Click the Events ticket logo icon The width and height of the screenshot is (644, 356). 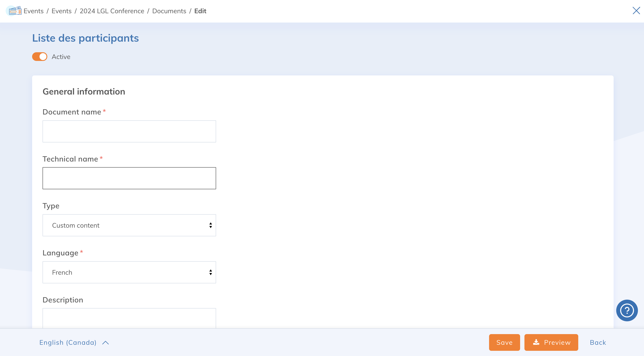click(x=15, y=11)
